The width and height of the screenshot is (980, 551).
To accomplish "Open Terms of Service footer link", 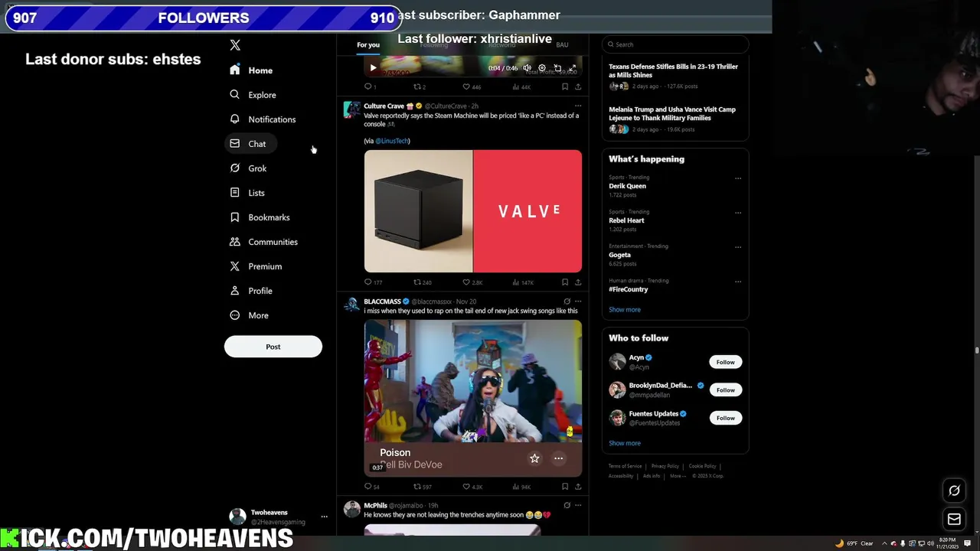I will tap(625, 466).
